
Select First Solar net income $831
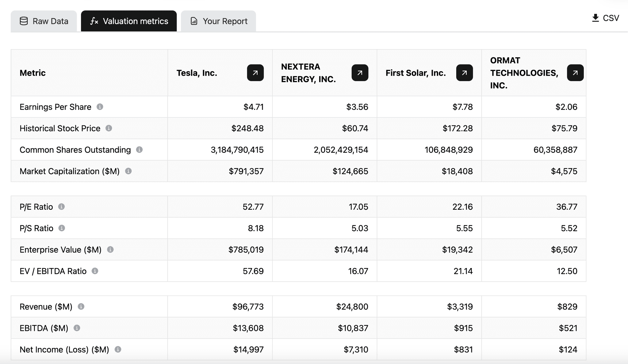[x=463, y=350]
